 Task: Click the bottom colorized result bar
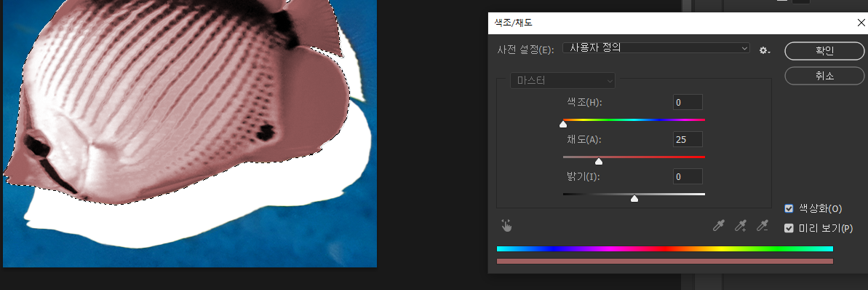665,261
